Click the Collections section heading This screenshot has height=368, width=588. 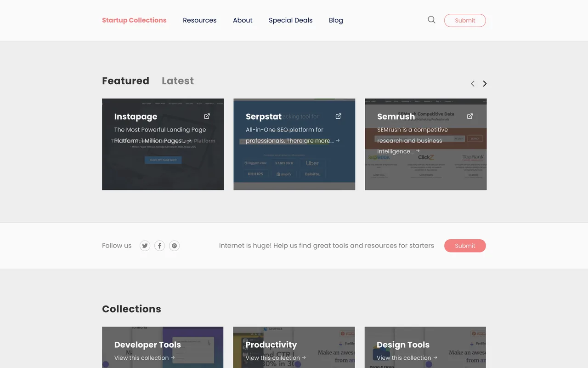click(x=131, y=309)
